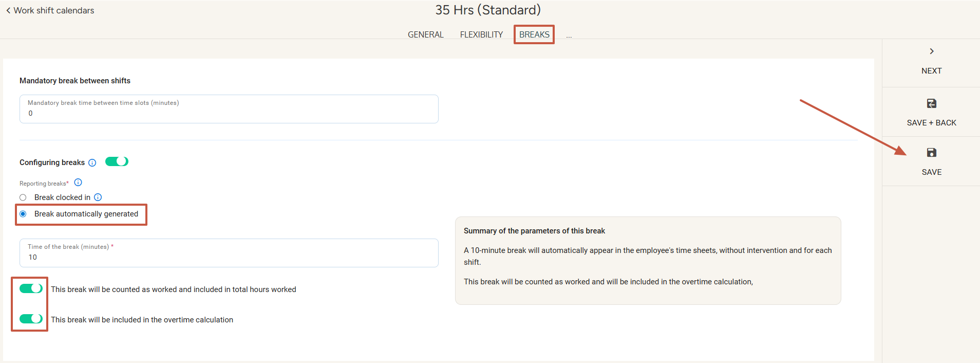This screenshot has width=980, height=363.
Task: Click back arrow before Work shift calendars
Action: pos(8,11)
